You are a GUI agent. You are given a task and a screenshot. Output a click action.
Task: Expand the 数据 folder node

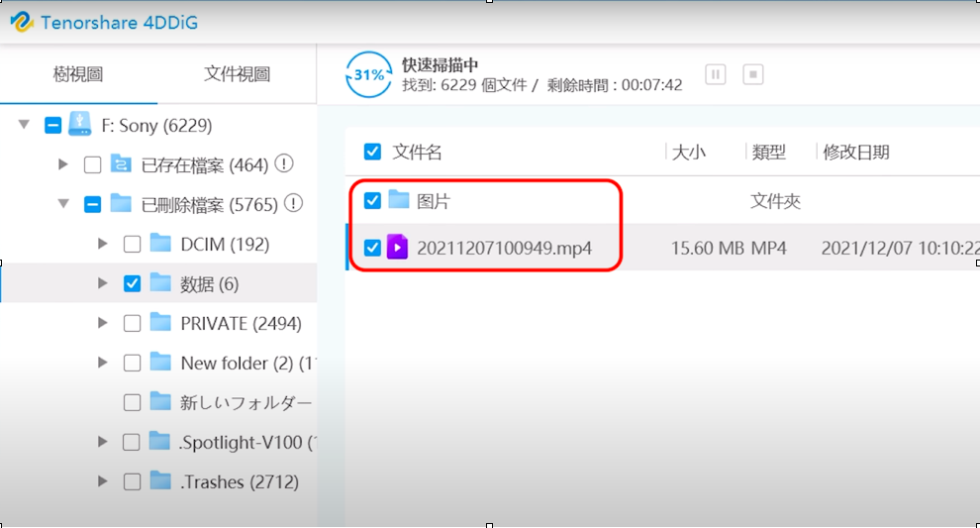pyautogui.click(x=103, y=283)
